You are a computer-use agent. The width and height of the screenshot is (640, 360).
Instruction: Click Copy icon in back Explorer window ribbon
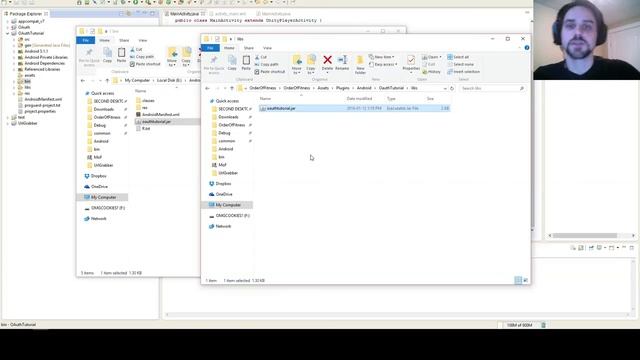(107, 53)
